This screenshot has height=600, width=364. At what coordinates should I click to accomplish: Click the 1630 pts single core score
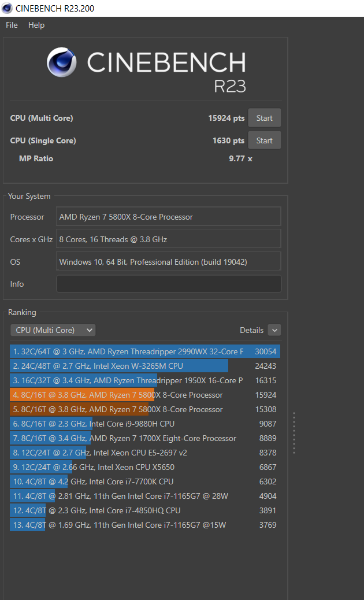[x=229, y=141]
